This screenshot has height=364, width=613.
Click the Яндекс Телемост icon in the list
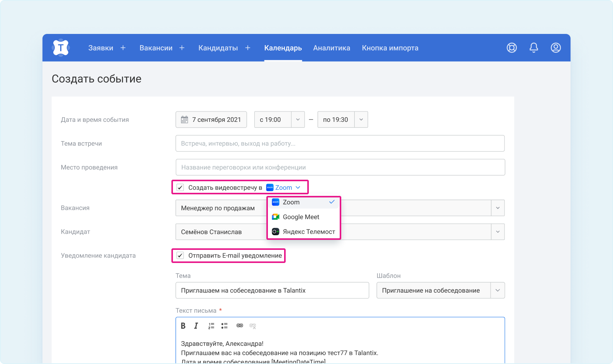point(276,232)
